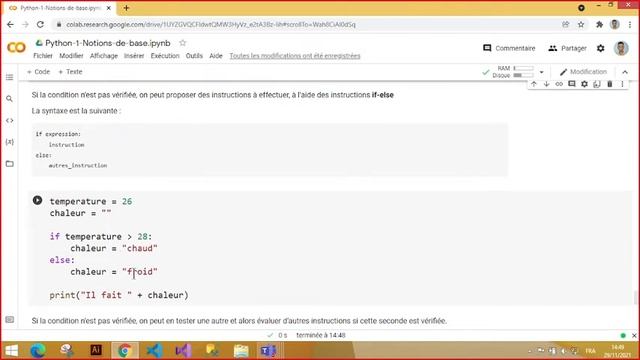Open Colab settings gear icon
Viewport: 640px width, 360px height.
(x=601, y=48)
